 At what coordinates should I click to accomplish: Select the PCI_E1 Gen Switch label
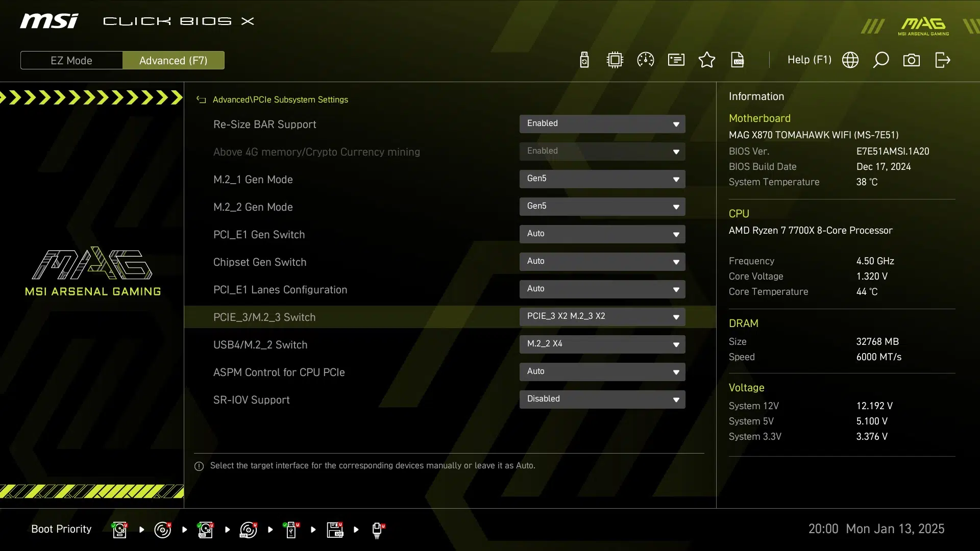259,235
